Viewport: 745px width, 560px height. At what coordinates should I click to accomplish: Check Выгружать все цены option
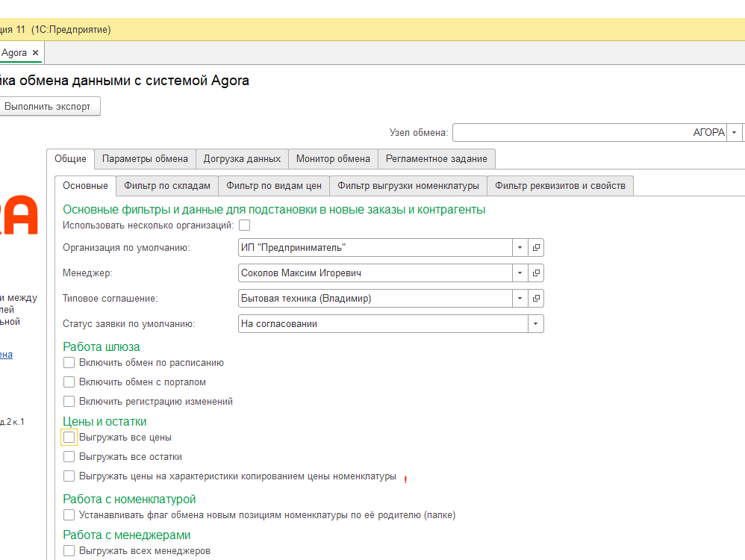pyautogui.click(x=69, y=438)
